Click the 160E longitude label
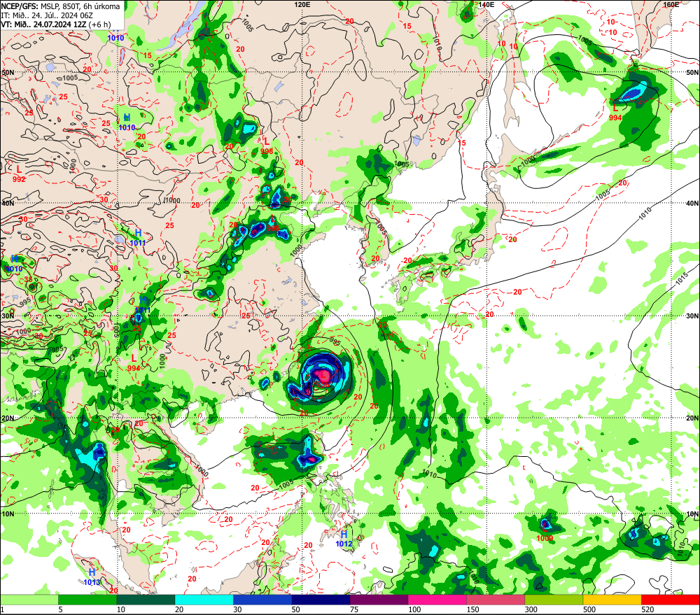The image size is (700, 615). point(671,4)
